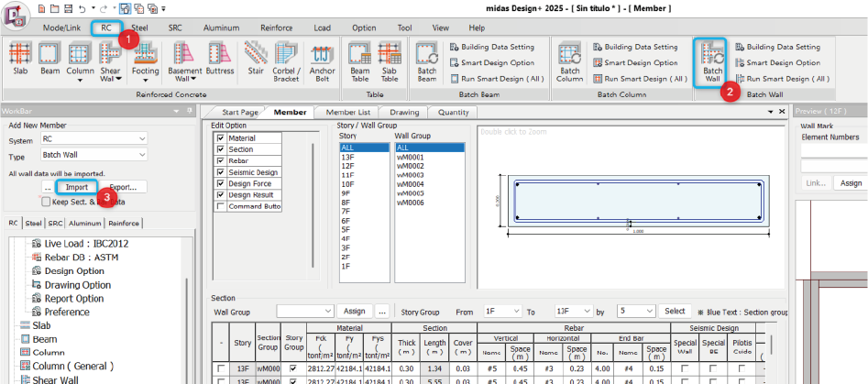Open the Member List tab

pyautogui.click(x=348, y=112)
